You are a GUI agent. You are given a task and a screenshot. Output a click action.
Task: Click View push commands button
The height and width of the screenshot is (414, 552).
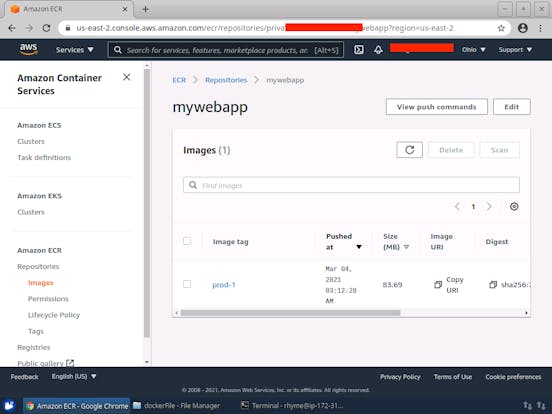[x=437, y=107]
